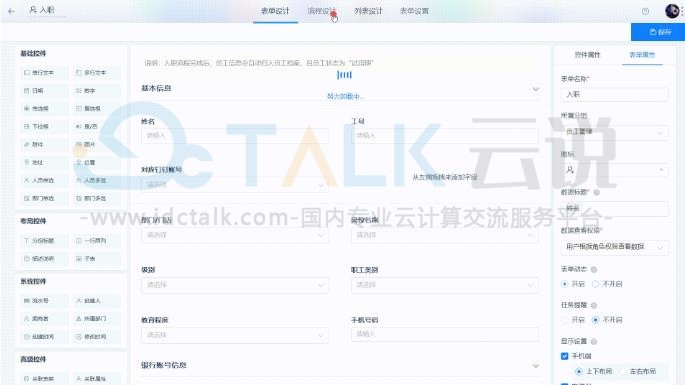Click the 多行文本 control icon
This screenshot has height=385, width=685.
coord(79,73)
